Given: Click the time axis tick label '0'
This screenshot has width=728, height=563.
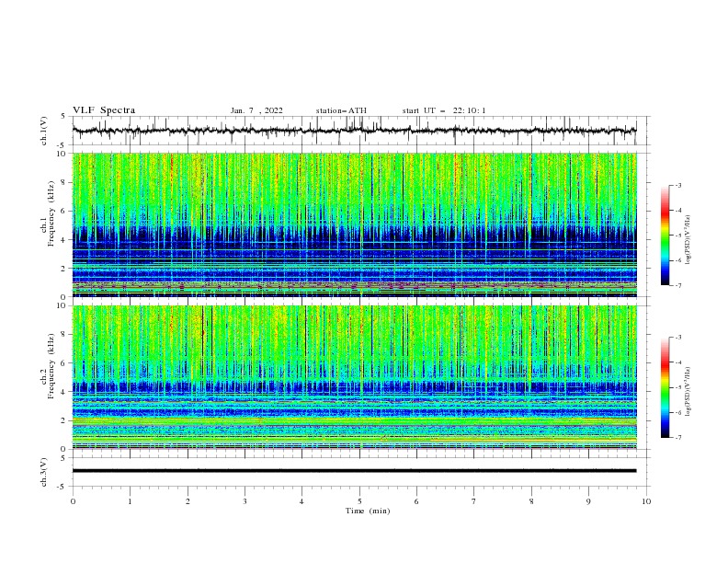Looking at the screenshot, I should pyautogui.click(x=73, y=501).
